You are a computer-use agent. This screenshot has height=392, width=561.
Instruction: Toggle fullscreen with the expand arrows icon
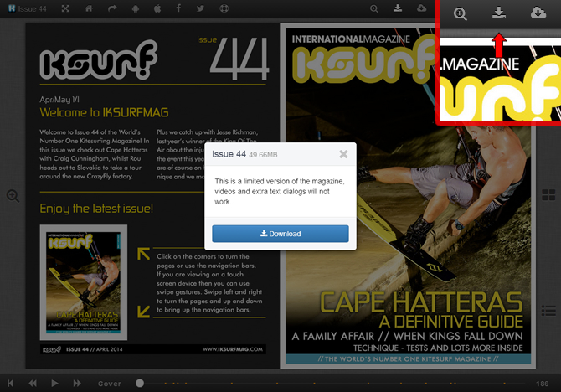point(65,8)
